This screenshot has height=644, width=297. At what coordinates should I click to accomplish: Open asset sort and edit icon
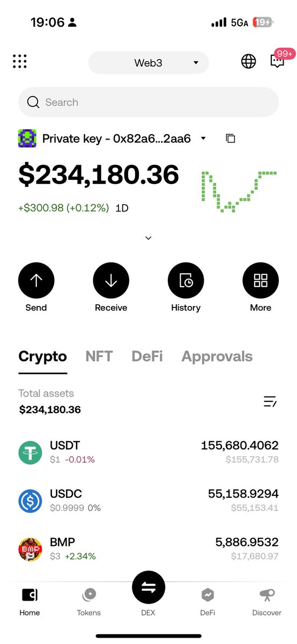pos(270,401)
